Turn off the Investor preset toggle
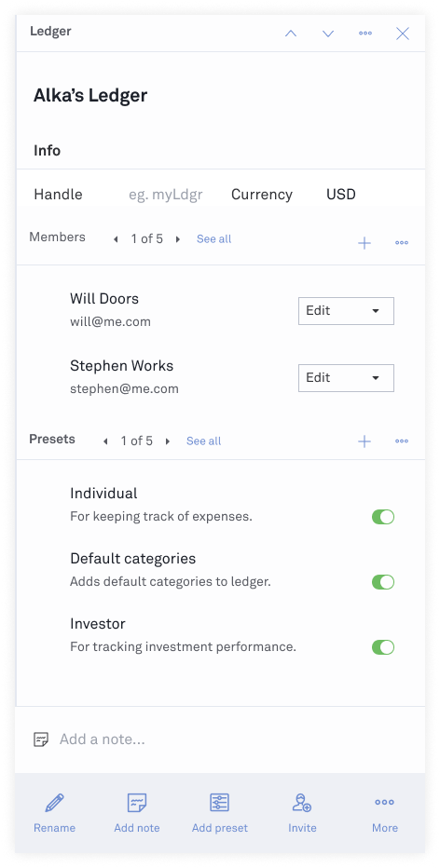 coord(383,647)
